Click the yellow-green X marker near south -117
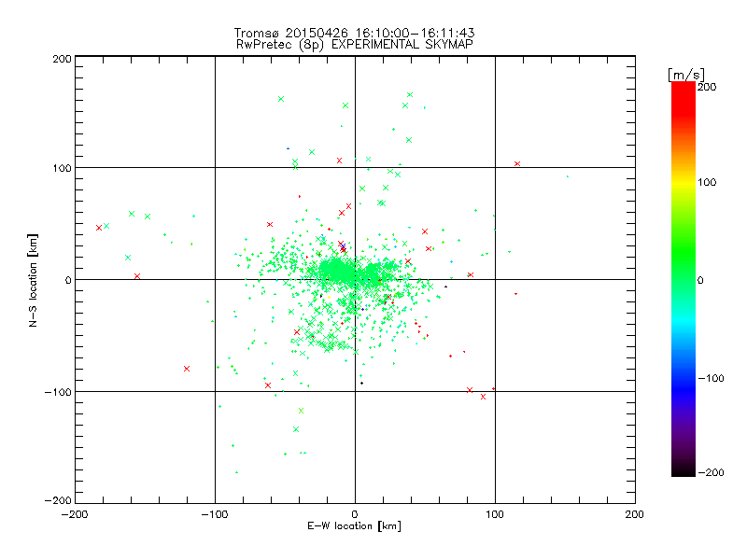 click(x=301, y=411)
